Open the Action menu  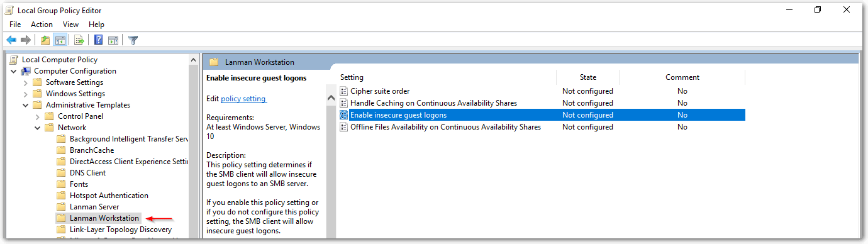42,24
